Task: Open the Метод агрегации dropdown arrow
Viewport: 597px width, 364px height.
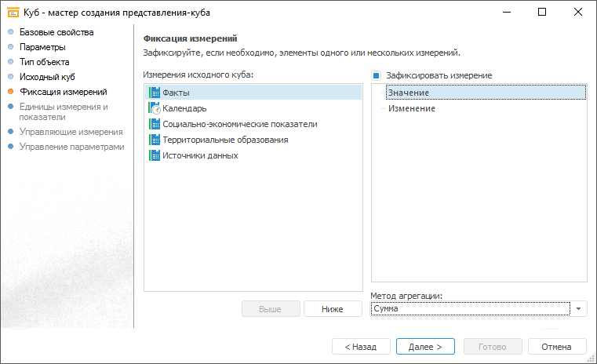Action: [x=579, y=309]
